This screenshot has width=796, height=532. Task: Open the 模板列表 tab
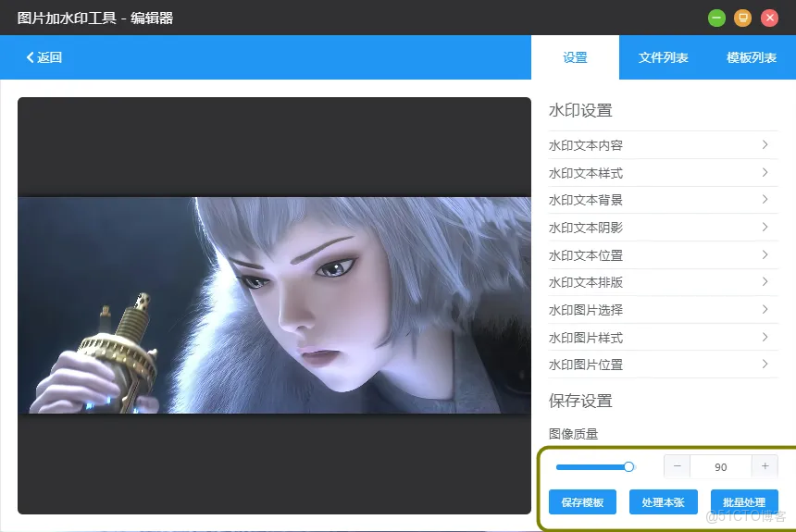click(x=752, y=57)
